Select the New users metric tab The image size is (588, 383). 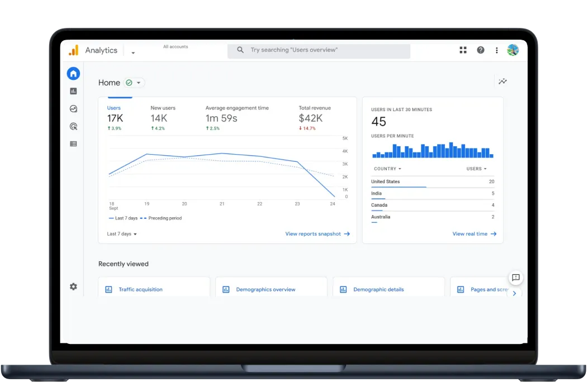[163, 118]
